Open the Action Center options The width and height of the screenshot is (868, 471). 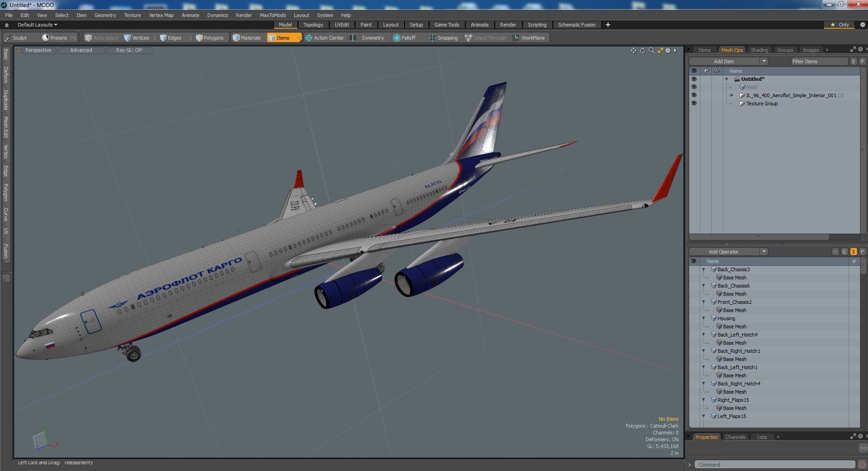point(325,38)
